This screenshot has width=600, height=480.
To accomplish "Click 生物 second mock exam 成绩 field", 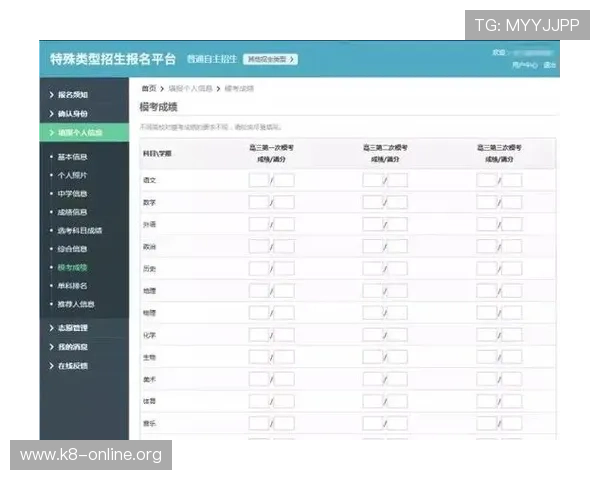I will pyautogui.click(x=373, y=357).
